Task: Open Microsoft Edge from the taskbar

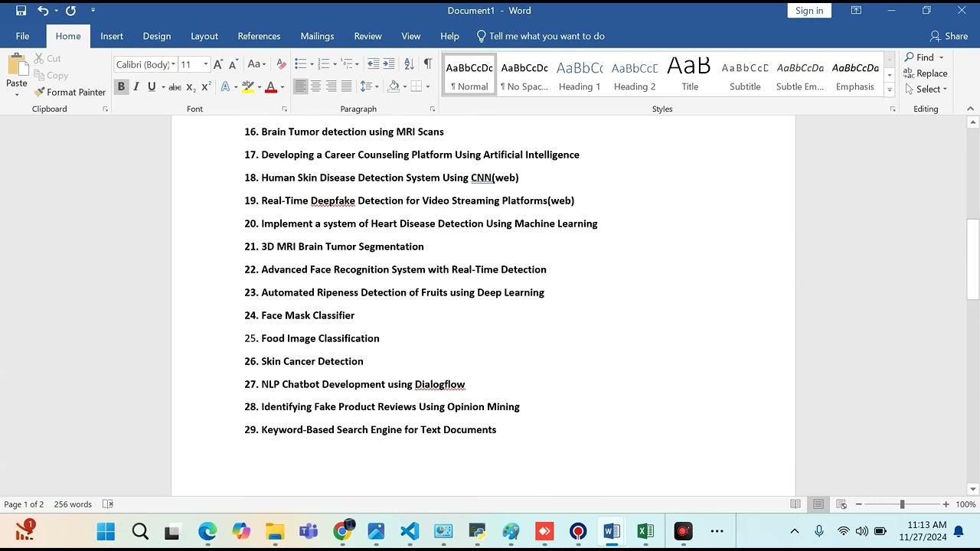Action: [x=207, y=532]
